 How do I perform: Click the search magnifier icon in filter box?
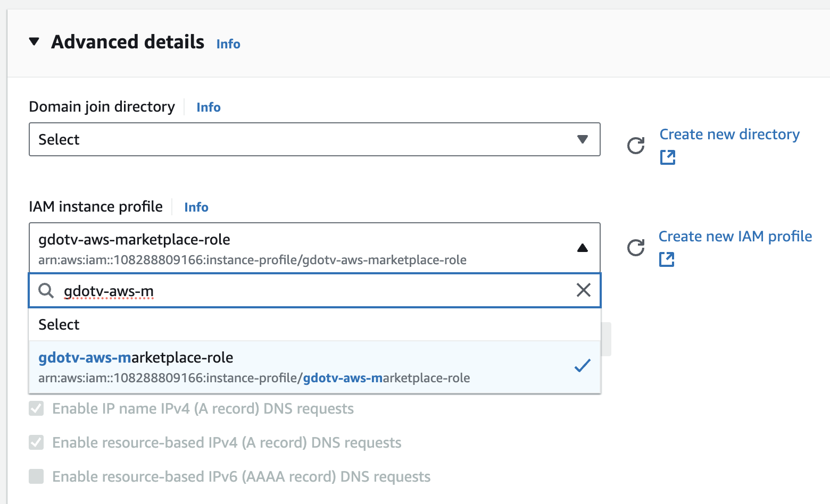[46, 290]
